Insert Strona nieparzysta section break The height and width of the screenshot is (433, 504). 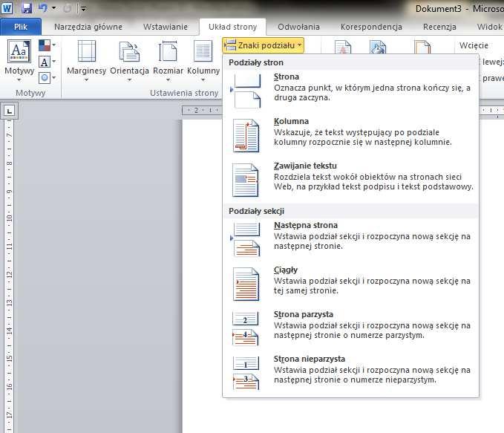(350, 371)
